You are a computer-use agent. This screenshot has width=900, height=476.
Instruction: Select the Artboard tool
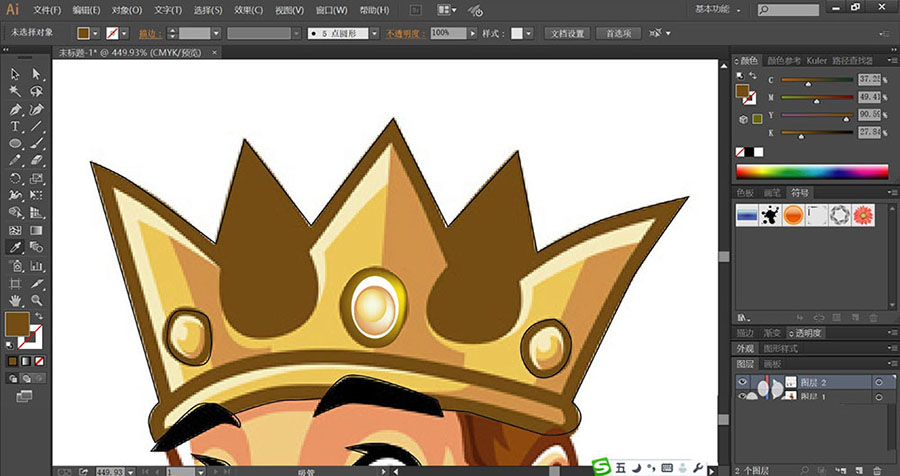coord(15,284)
